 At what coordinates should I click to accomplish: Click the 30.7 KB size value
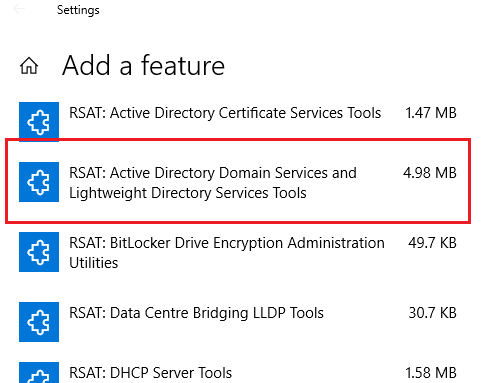[x=432, y=313]
